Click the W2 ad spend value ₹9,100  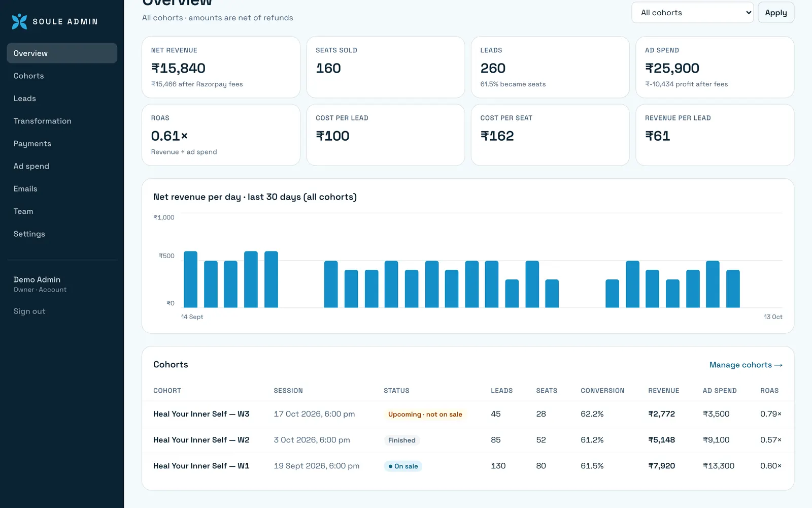716,440
